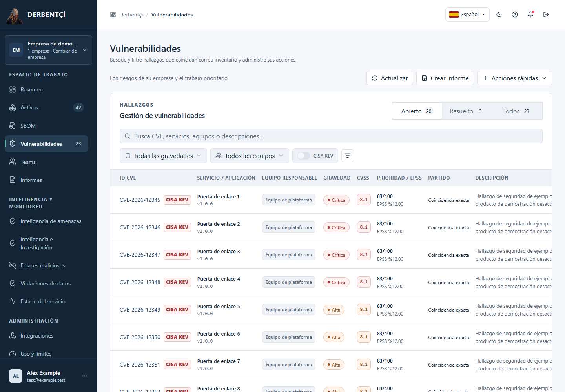Open the Español language dropdown
This screenshot has width=565, height=392.
467,15
